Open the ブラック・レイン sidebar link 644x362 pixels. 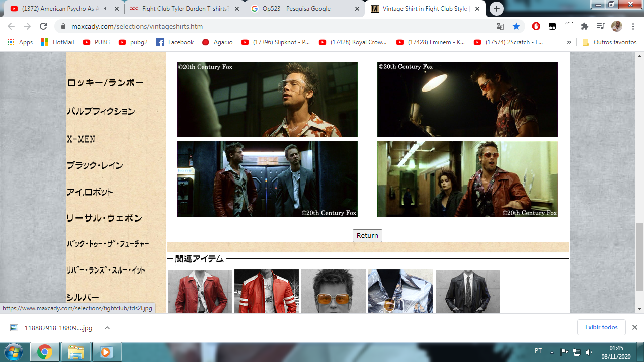tap(95, 165)
